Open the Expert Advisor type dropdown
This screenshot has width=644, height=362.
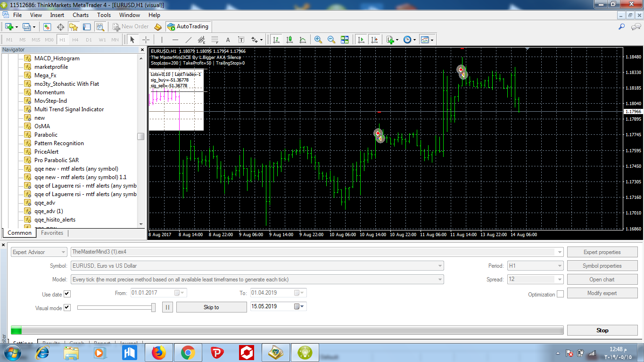(x=39, y=252)
